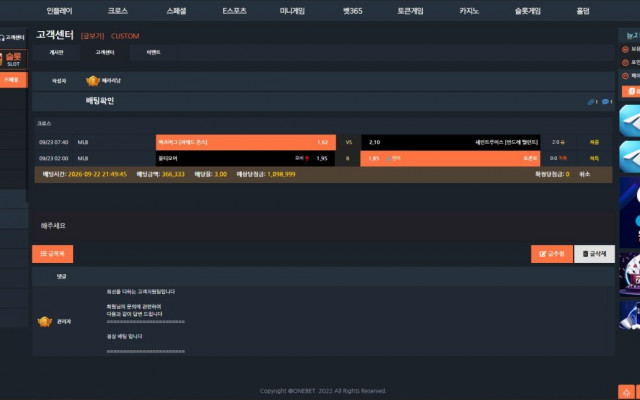The image size is (640, 400).
Task: Click the third check-circle icon under lv.2
Action: (625, 76)
